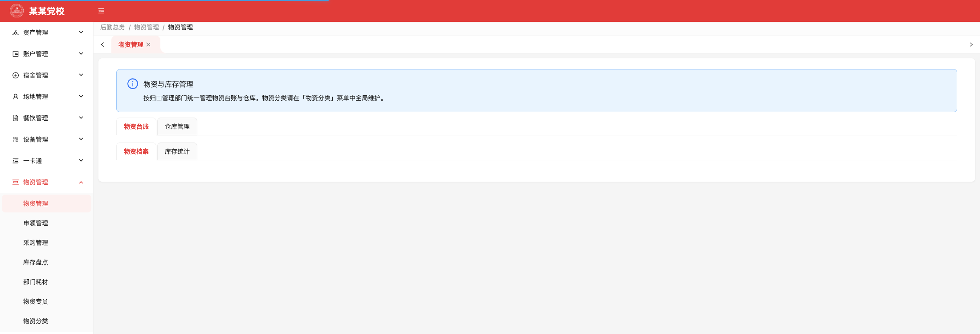Toggle the sidebar collapse hamburger icon
This screenshot has width=980, height=334.
(x=101, y=11)
